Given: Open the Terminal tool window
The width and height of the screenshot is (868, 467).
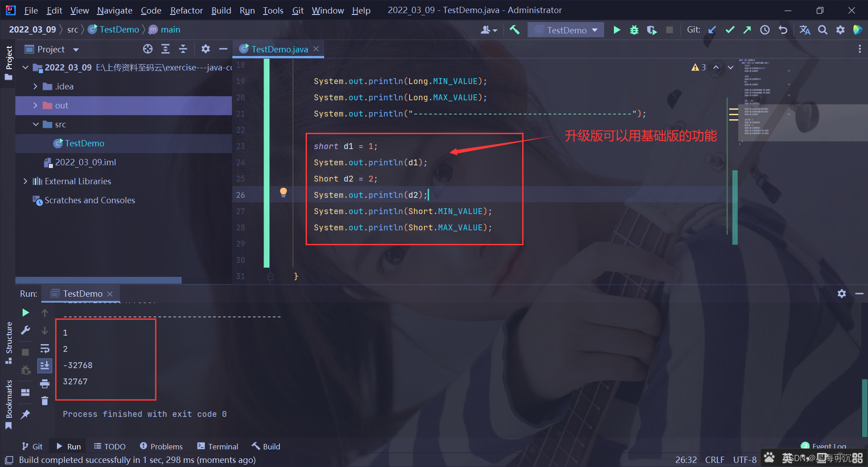Looking at the screenshot, I should pyautogui.click(x=218, y=446).
